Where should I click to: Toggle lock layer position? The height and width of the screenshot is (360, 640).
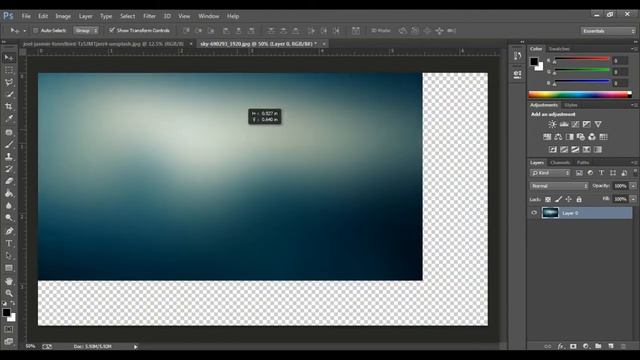[569, 199]
